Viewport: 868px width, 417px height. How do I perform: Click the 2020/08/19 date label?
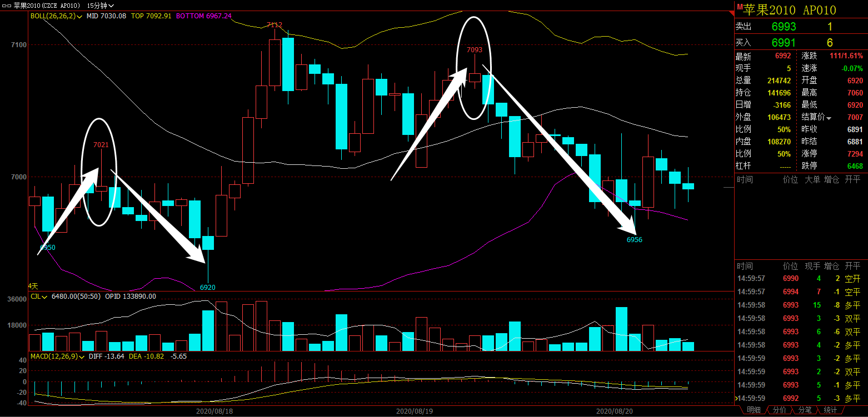[415, 411]
